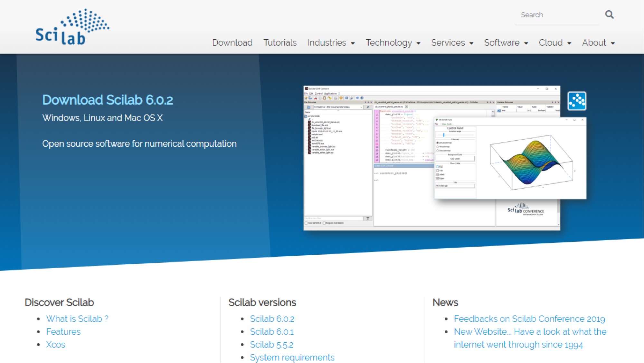This screenshot has height=363, width=644.
Task: Open the Tutorials menu item
Action: point(280,43)
